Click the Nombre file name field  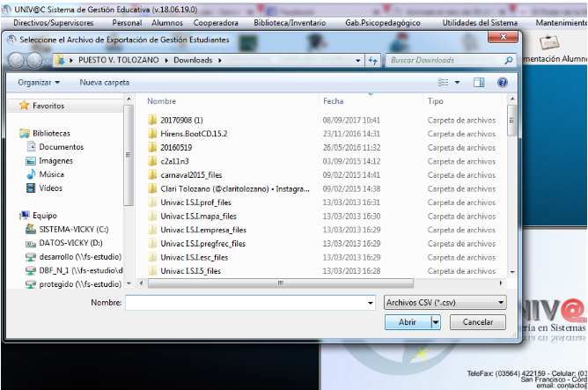tap(248, 302)
